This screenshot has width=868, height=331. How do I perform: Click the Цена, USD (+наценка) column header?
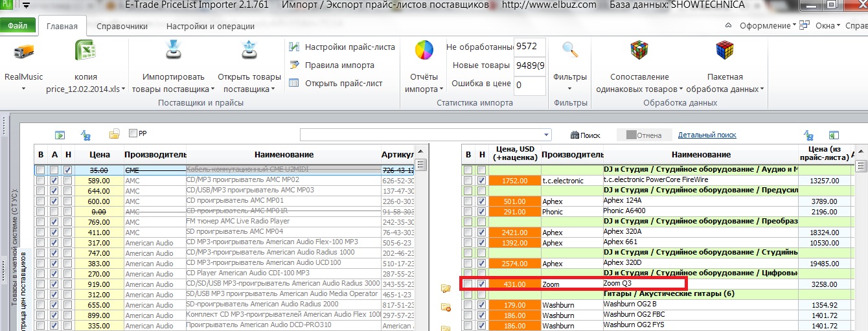coord(515,155)
